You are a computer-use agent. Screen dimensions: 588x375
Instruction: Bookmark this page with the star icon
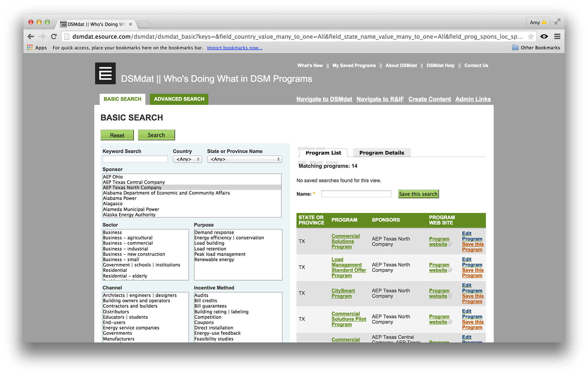(531, 37)
